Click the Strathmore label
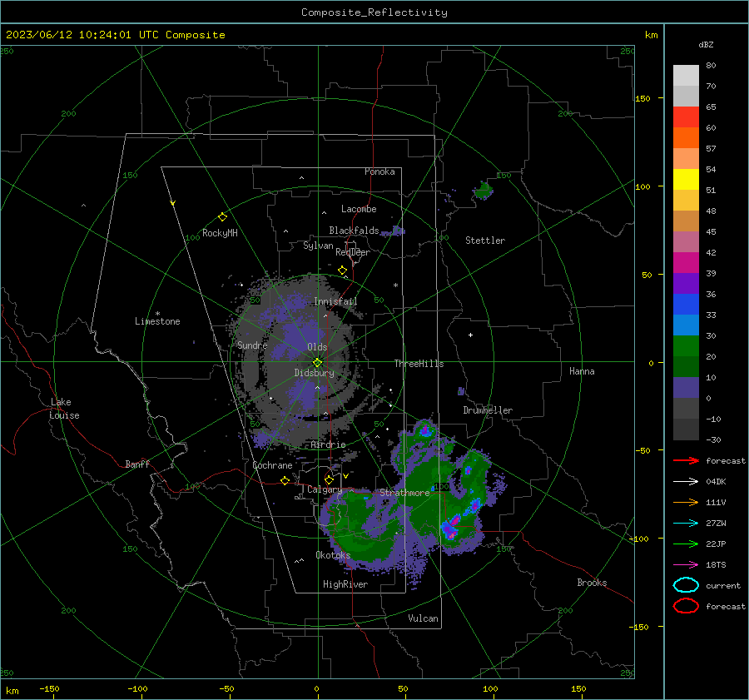749x700 pixels. [x=404, y=493]
